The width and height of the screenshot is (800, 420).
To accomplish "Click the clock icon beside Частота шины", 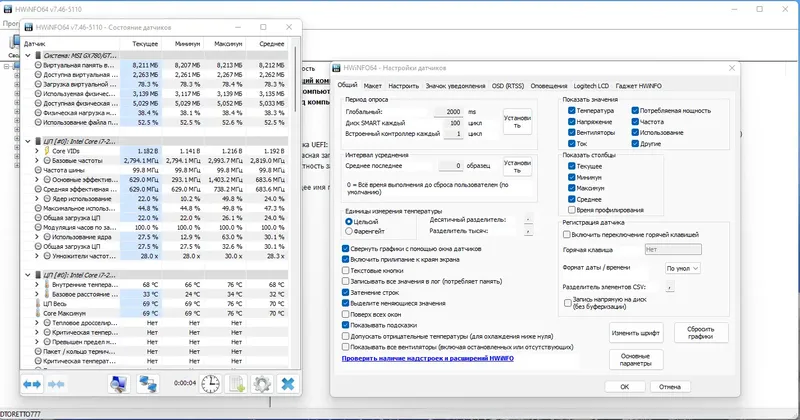I will [38, 170].
